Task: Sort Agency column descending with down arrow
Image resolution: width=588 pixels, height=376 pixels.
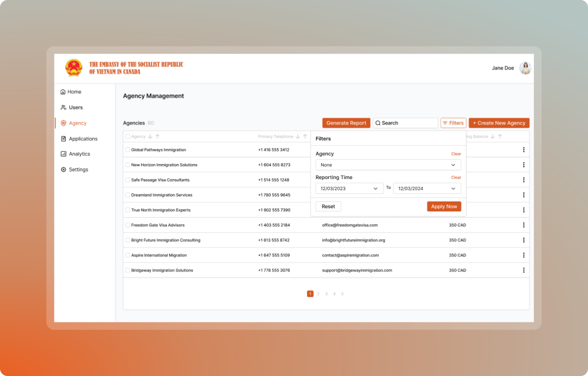Action: point(150,137)
